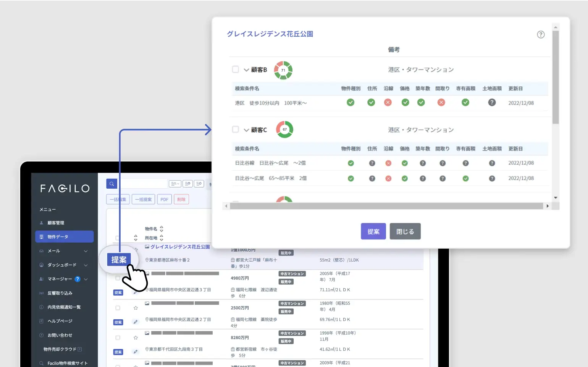Click the blue search magnifier icon
The height and width of the screenshot is (367, 588).
(111, 184)
